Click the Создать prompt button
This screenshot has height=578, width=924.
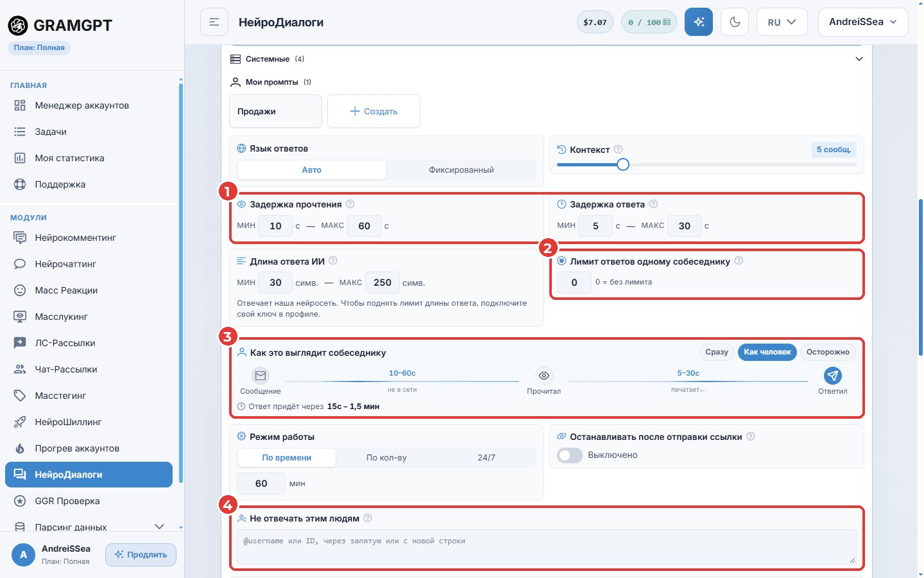(373, 111)
